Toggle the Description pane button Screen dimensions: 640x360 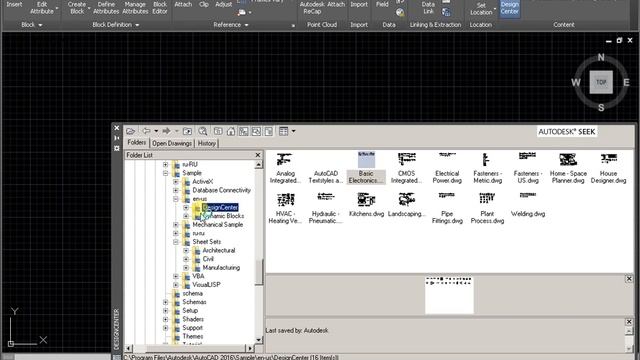pos(269,131)
